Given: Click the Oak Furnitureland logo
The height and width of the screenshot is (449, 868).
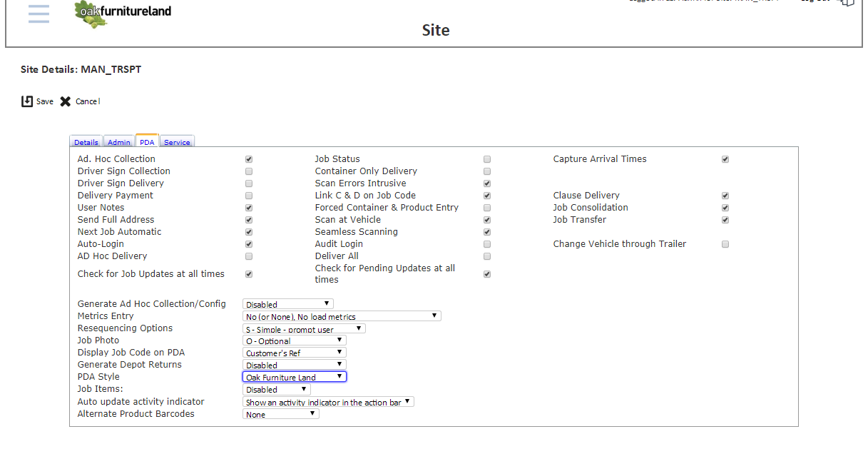Looking at the screenshot, I should pyautogui.click(x=123, y=14).
